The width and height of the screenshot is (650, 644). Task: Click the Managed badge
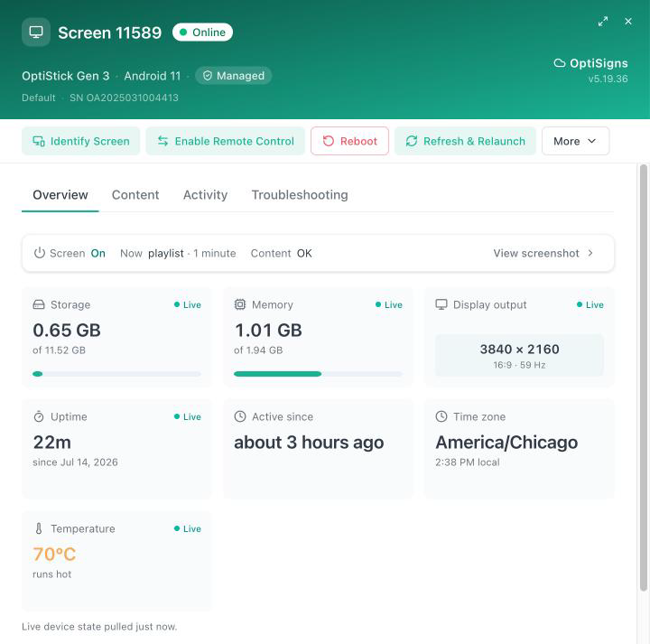[x=234, y=76]
